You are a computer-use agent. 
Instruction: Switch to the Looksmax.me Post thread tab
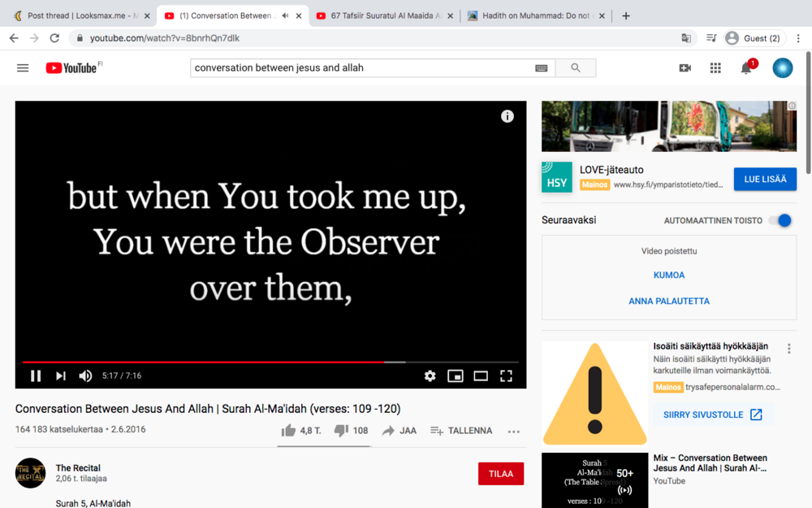77,15
